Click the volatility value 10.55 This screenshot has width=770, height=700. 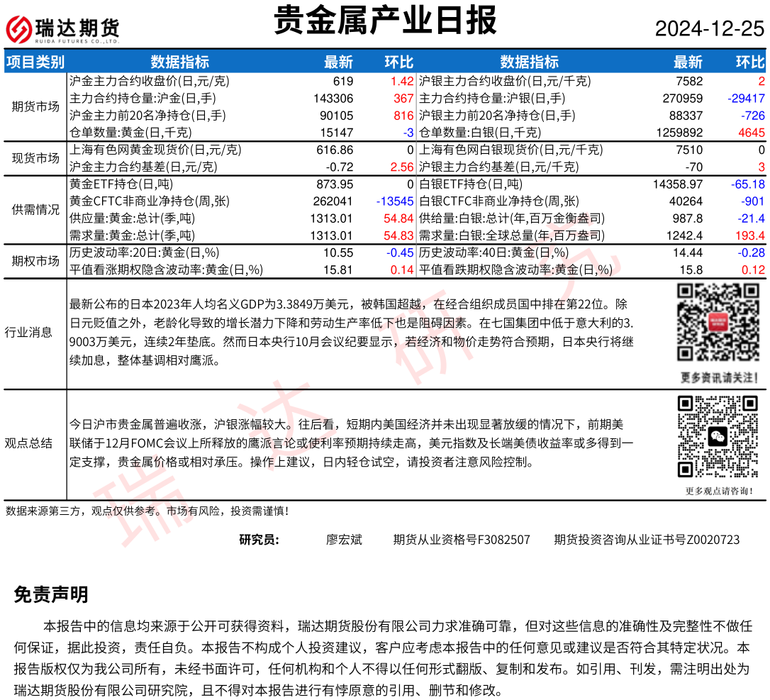(338, 253)
